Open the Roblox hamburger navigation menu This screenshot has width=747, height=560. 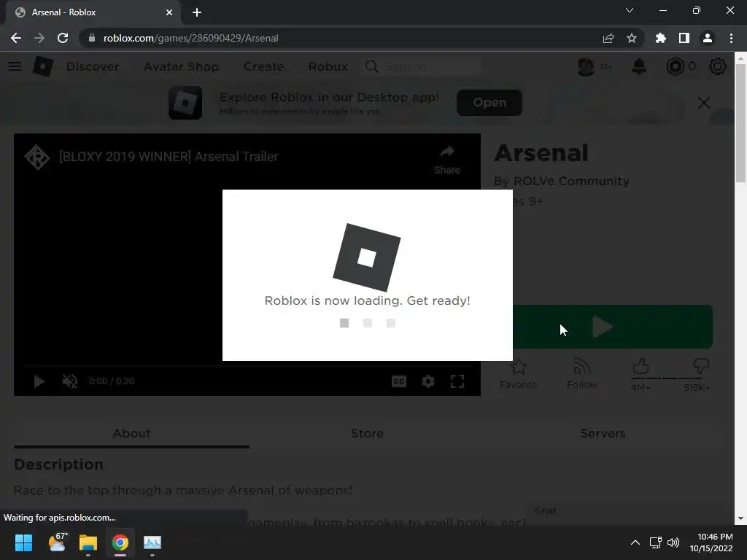(x=15, y=66)
